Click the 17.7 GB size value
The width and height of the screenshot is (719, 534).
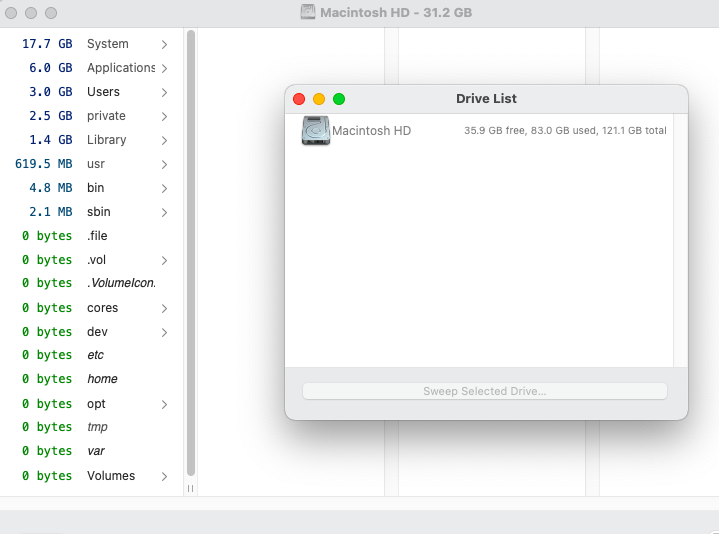pos(47,44)
